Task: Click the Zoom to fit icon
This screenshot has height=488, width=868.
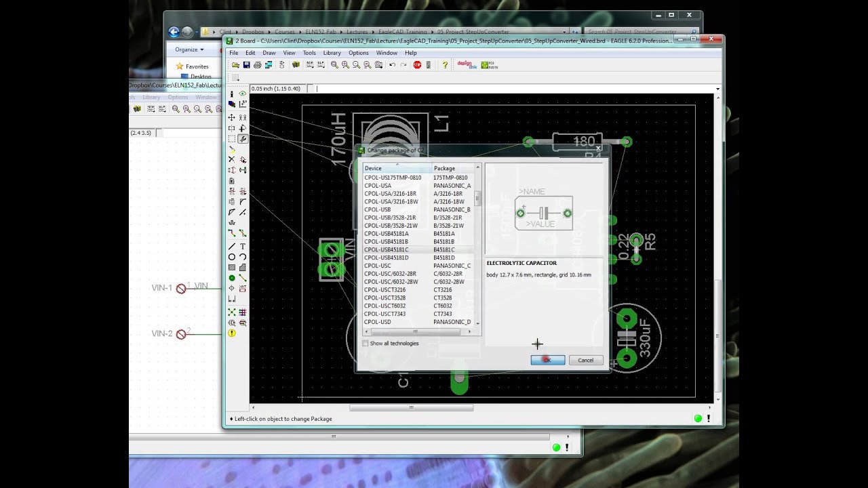Action: tap(334, 65)
